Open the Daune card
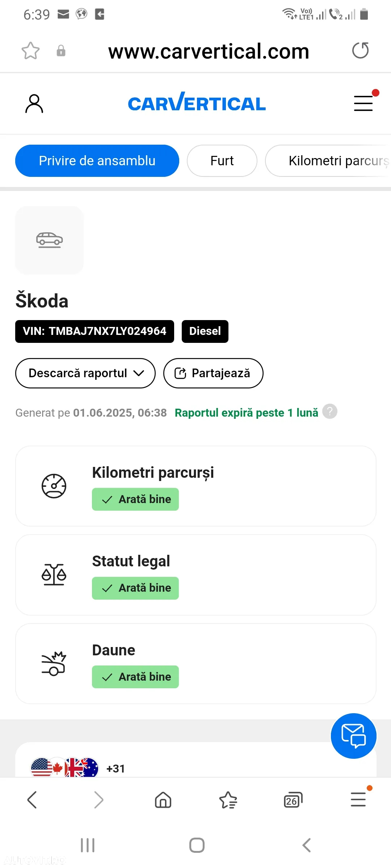 point(196,664)
